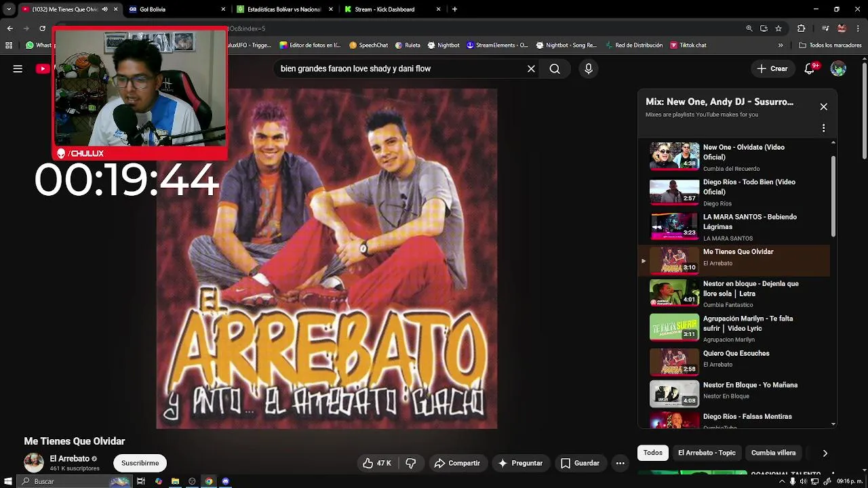This screenshot has height=488, width=868.
Task: Like the video with 47 K likes
Action: tap(377, 463)
